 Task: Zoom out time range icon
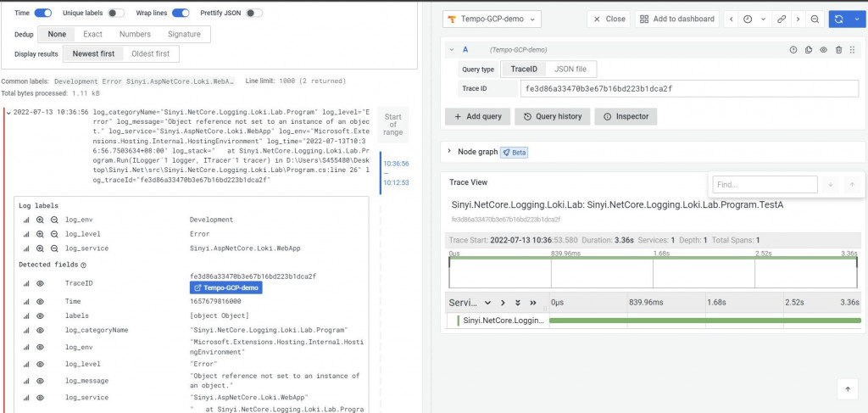[x=815, y=19]
